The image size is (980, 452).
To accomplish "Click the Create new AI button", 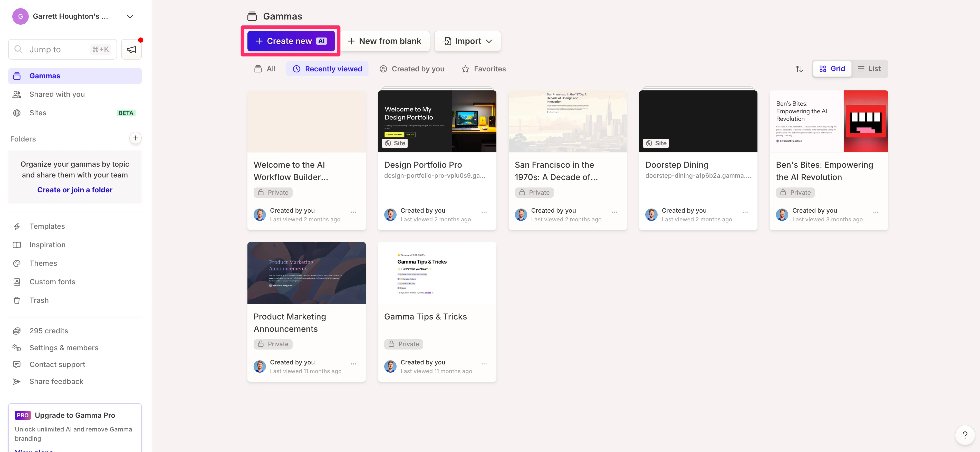I will (291, 41).
